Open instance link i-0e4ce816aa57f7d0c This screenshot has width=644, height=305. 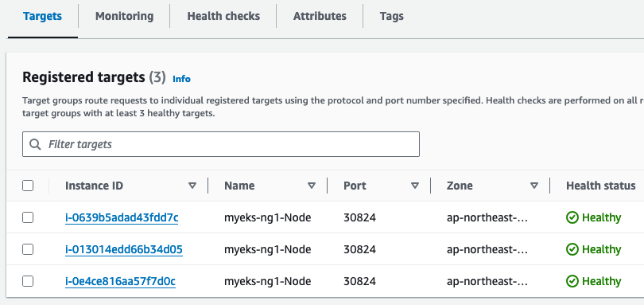[x=120, y=282]
